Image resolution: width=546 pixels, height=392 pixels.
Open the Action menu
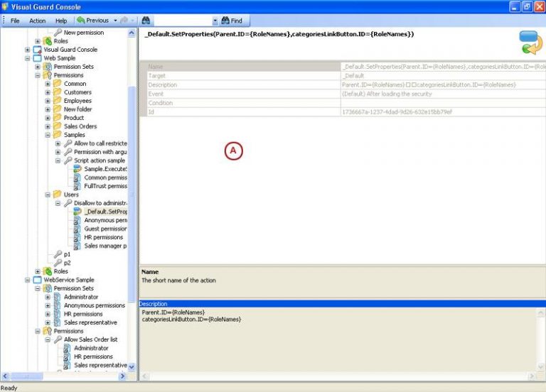click(37, 21)
